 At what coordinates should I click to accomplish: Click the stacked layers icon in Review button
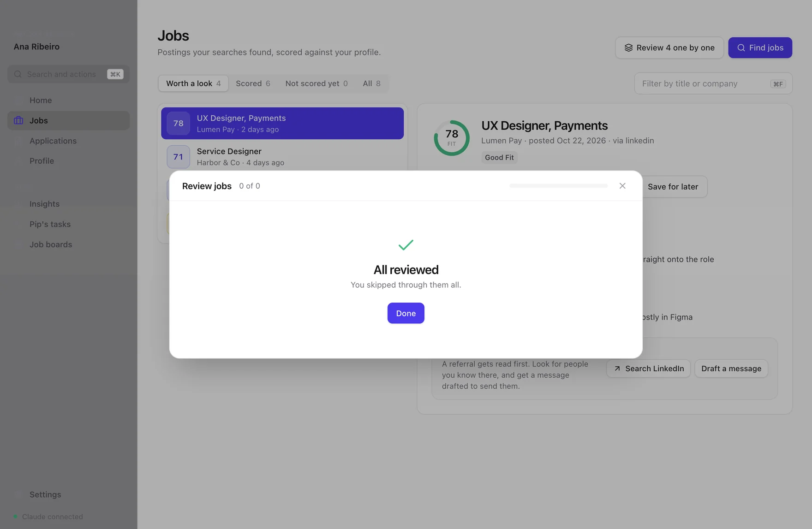pyautogui.click(x=628, y=48)
